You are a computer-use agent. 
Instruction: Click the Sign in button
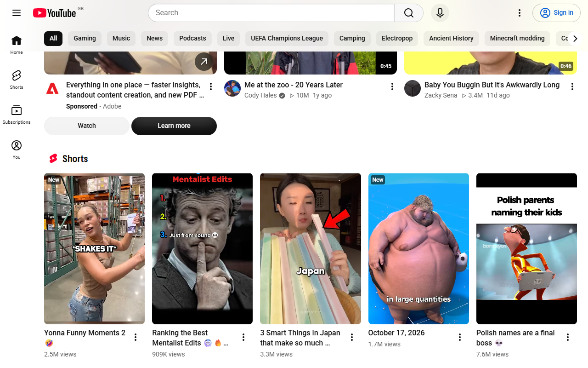pos(556,13)
